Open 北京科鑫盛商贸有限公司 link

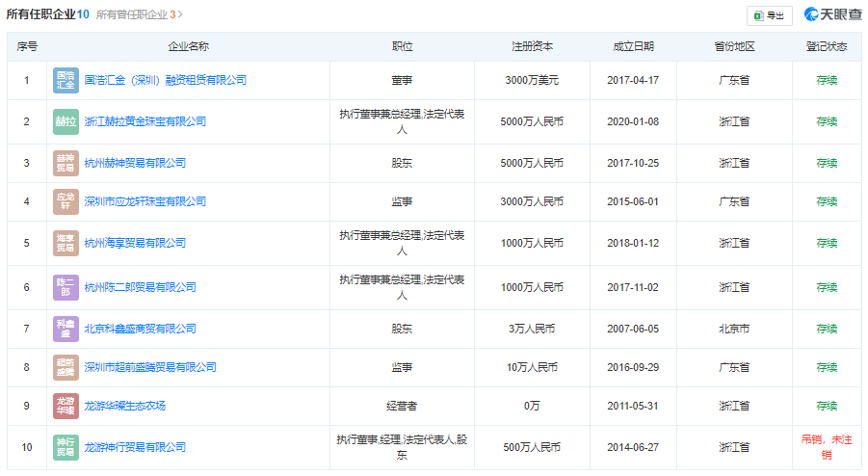[x=140, y=329]
